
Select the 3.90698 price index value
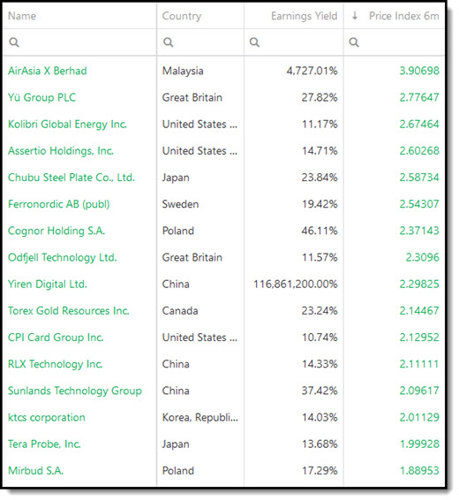(x=419, y=71)
